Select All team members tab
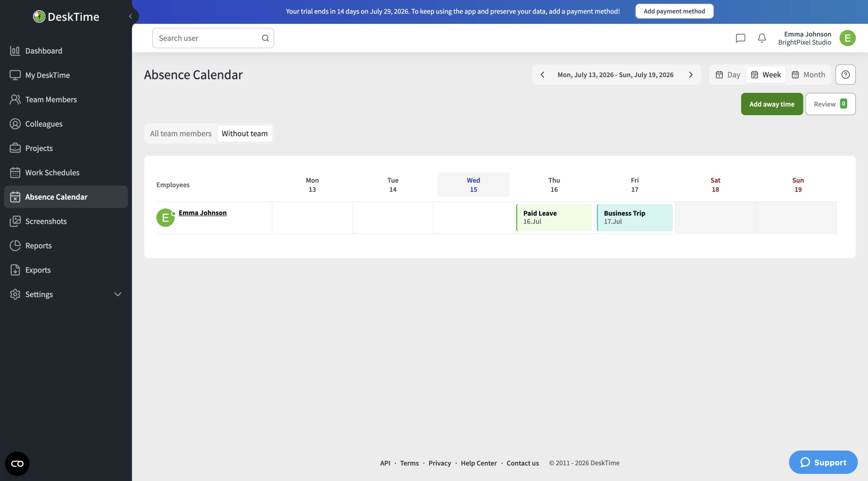Viewport: 868px width, 481px height. coord(181,134)
